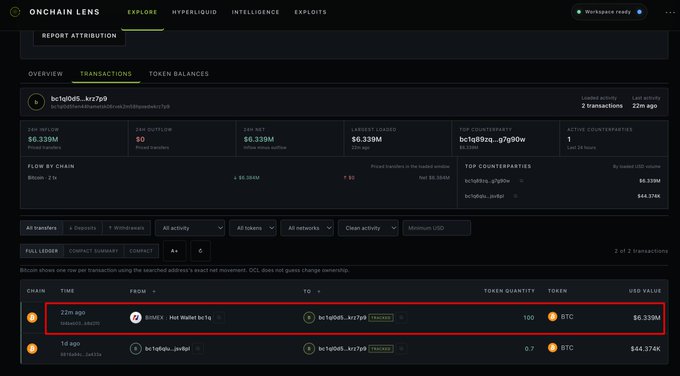Click the Bitcoin chain icon in 1d ago row

(x=32, y=348)
